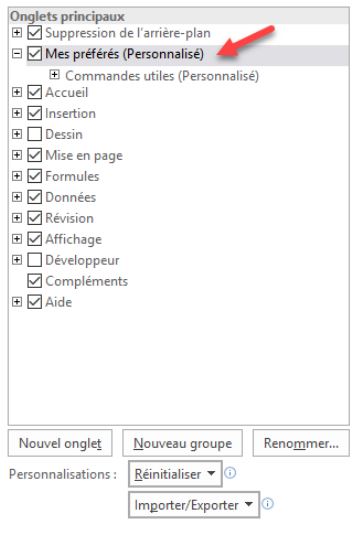Uncheck the Accueil tab checkbox

[x=34, y=92]
